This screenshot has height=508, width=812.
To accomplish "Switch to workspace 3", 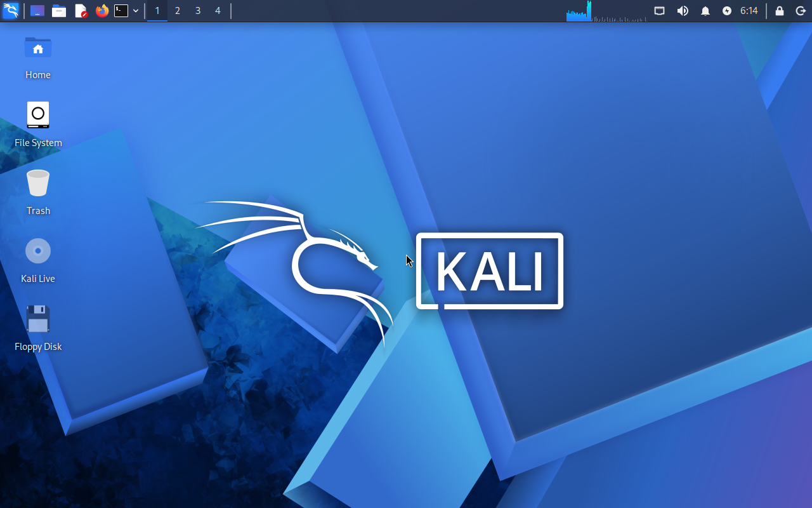I will 198,11.
